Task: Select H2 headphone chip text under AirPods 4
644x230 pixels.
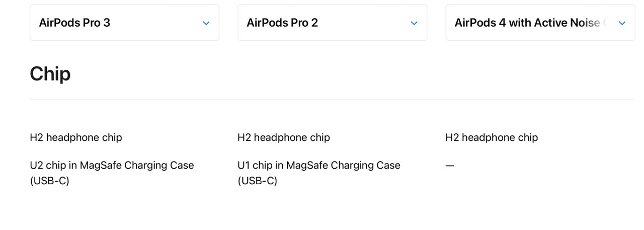Action: [492, 137]
